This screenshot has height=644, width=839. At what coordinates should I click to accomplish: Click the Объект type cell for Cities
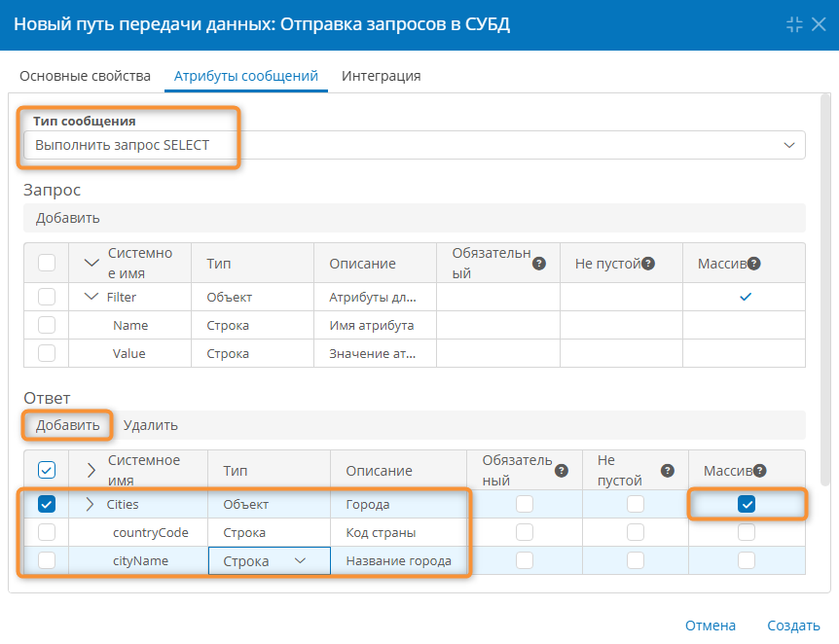270,504
